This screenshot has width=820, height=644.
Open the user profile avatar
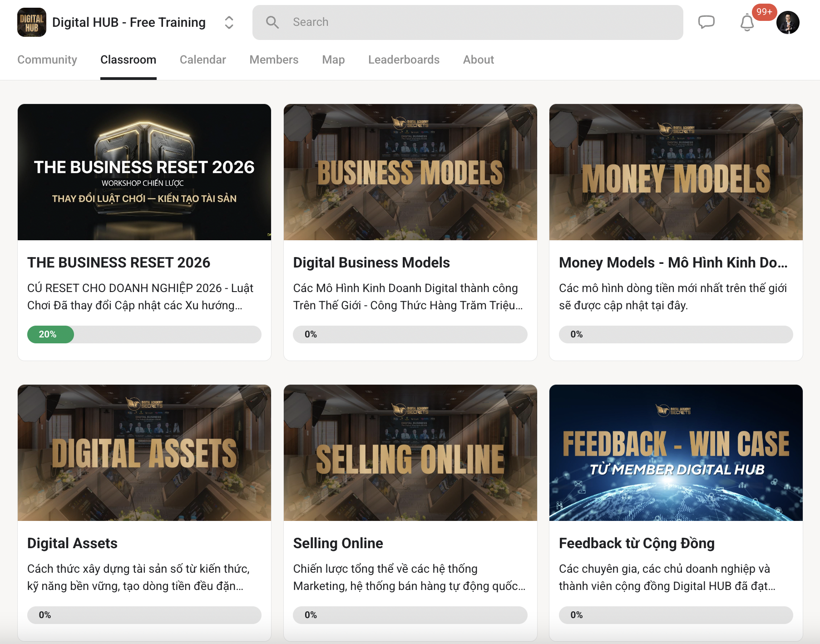point(788,23)
